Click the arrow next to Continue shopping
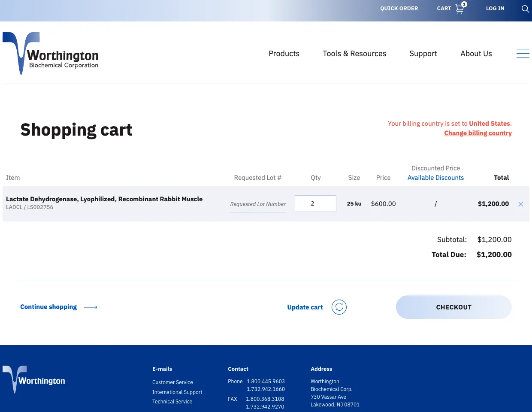The image size is (532, 412). coord(90,307)
